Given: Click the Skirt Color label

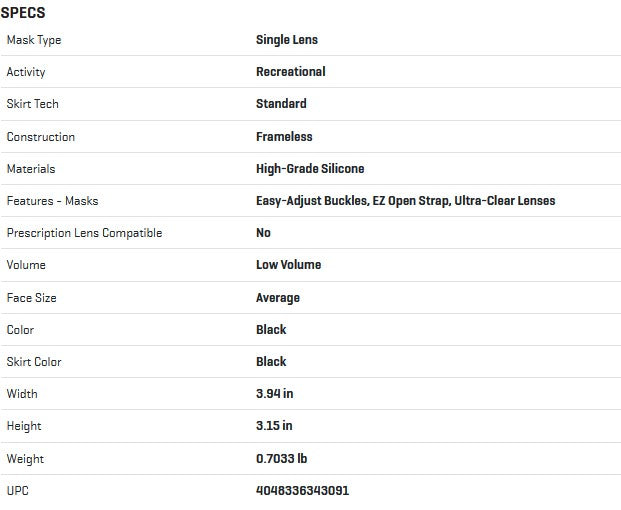Looking at the screenshot, I should (x=34, y=362).
